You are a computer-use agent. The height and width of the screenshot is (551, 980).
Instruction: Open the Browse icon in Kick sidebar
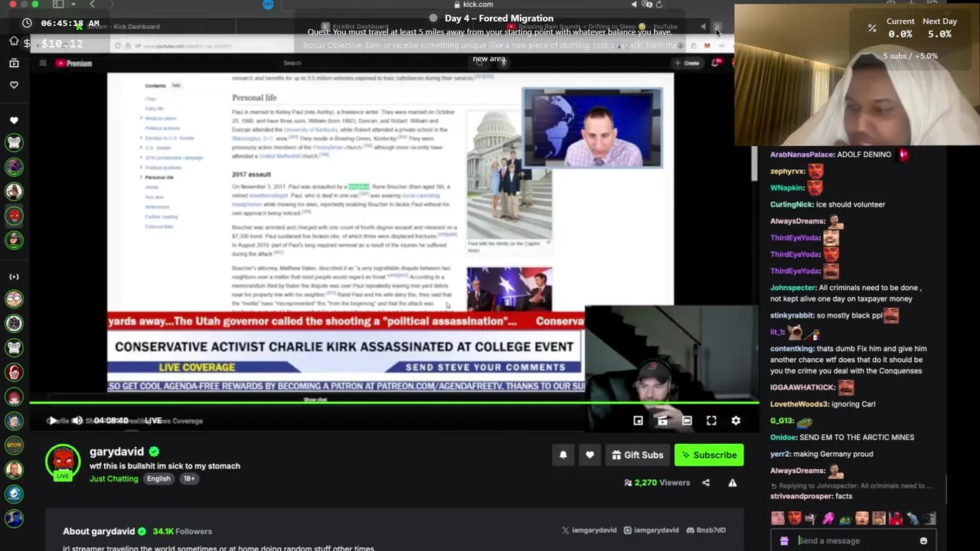(14, 63)
